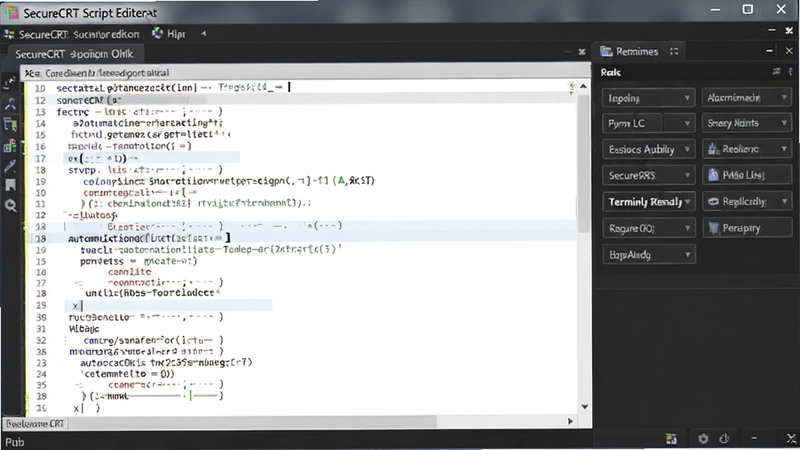
Task: Click the expand squares icon beside Remimes
Action: (674, 52)
